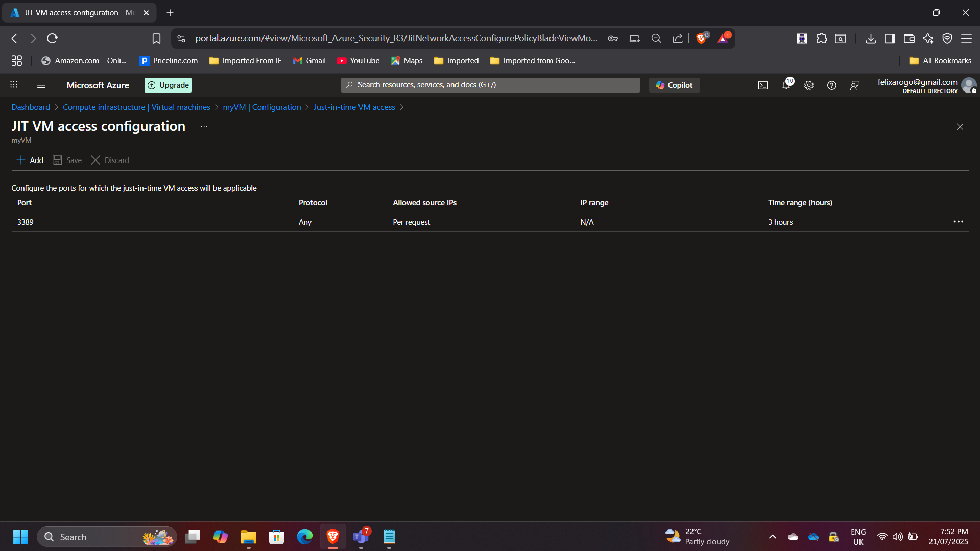This screenshot has height=551, width=980.
Task: Open Just-in-time VM access breadcrumb
Action: click(x=354, y=107)
